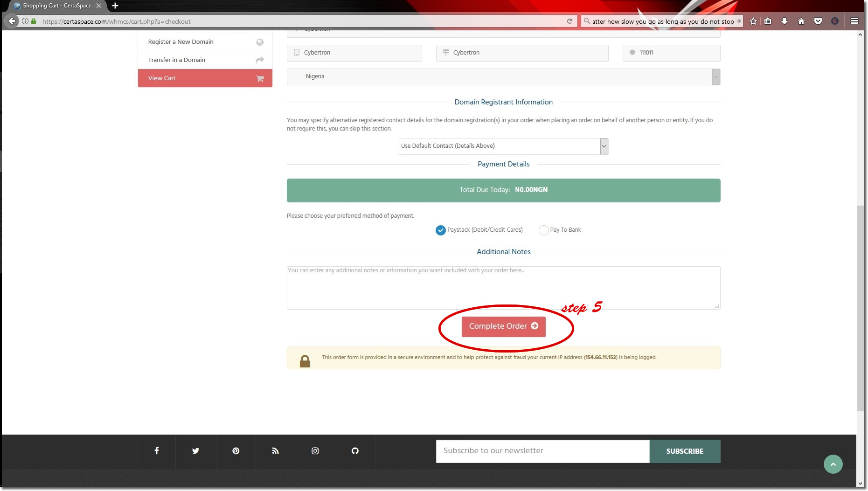Focus the newsletter email field
The image size is (868, 491).
click(x=542, y=451)
